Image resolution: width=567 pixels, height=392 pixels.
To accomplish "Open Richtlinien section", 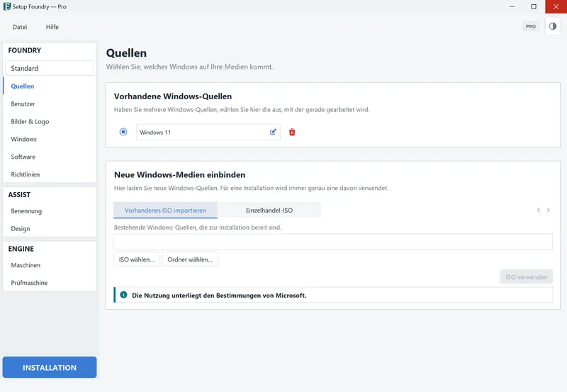I will pos(50,174).
